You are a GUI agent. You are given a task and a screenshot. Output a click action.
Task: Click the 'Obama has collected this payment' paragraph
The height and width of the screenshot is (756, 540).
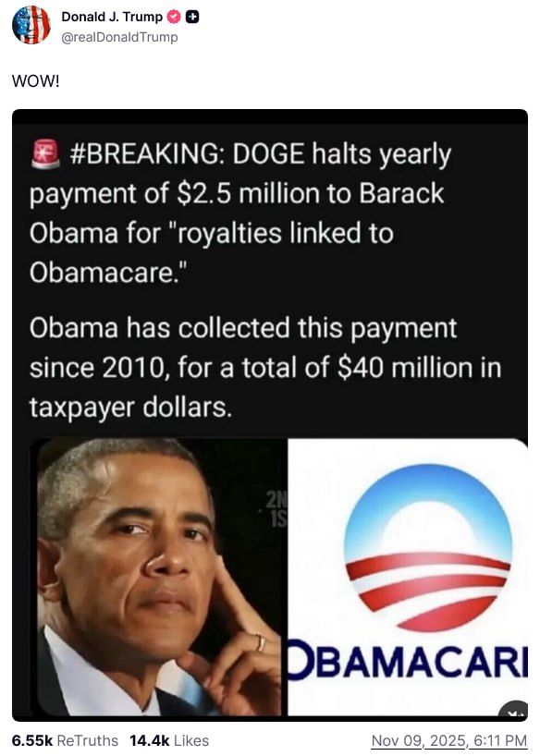tap(265, 368)
